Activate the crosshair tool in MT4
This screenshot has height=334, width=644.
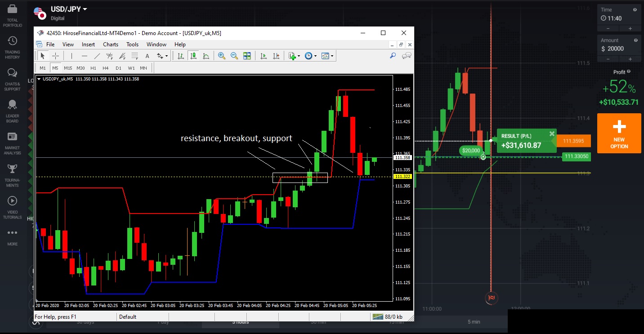tap(55, 56)
